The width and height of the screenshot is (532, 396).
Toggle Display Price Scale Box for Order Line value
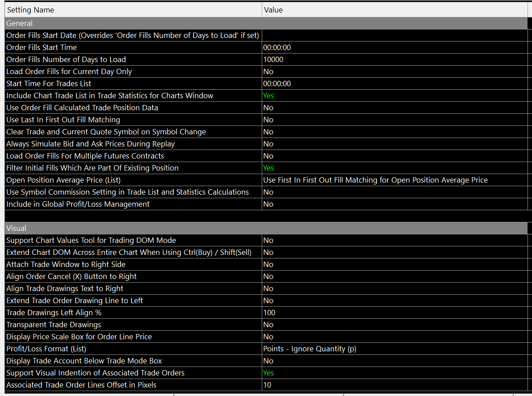394,337
